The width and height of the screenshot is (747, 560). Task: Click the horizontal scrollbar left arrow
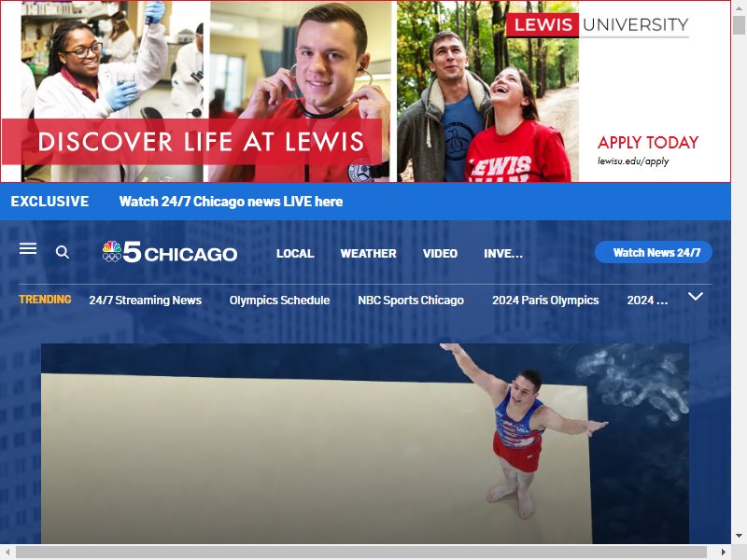click(7, 553)
